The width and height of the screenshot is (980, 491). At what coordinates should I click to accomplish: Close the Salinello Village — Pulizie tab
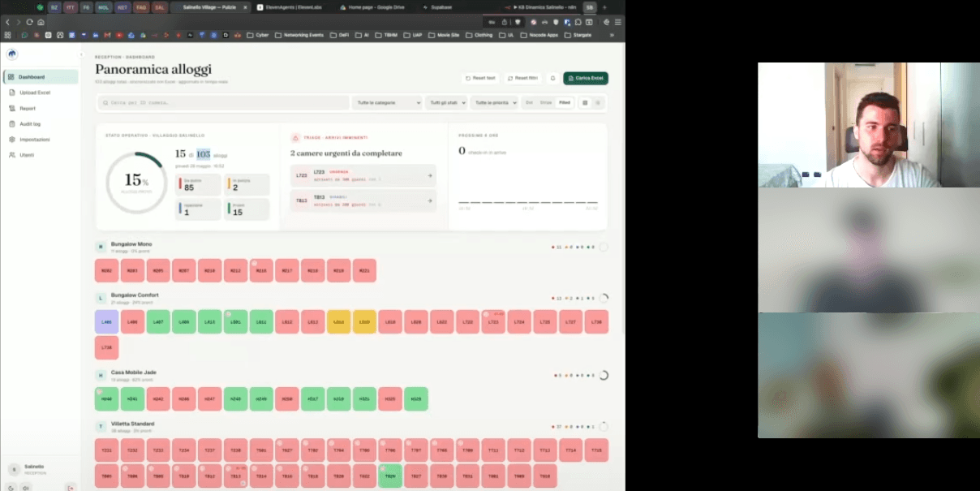click(246, 6)
